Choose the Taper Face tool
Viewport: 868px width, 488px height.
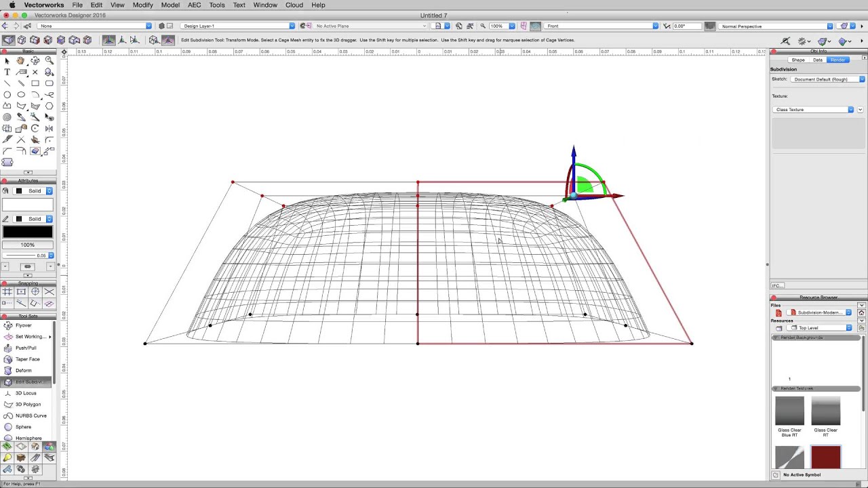tap(27, 359)
